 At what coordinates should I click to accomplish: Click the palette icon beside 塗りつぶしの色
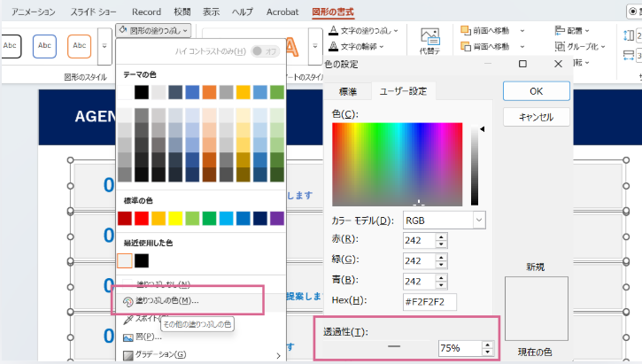pos(128,301)
